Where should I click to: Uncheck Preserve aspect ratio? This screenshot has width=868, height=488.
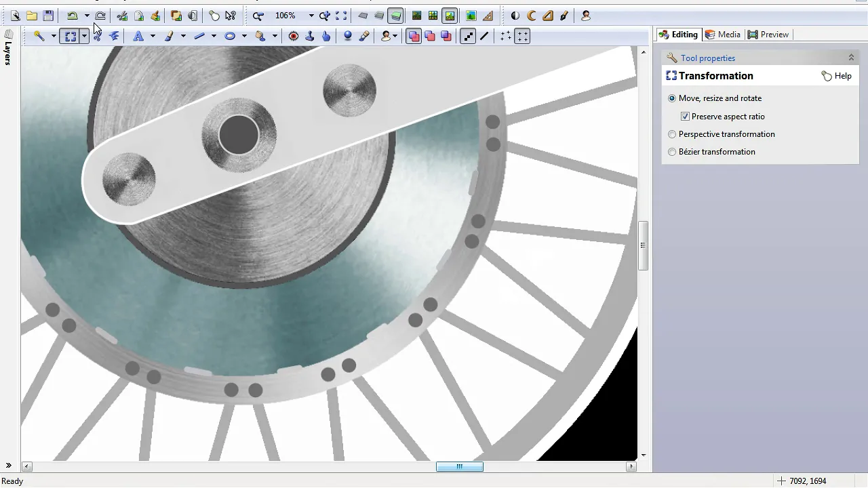(685, 117)
